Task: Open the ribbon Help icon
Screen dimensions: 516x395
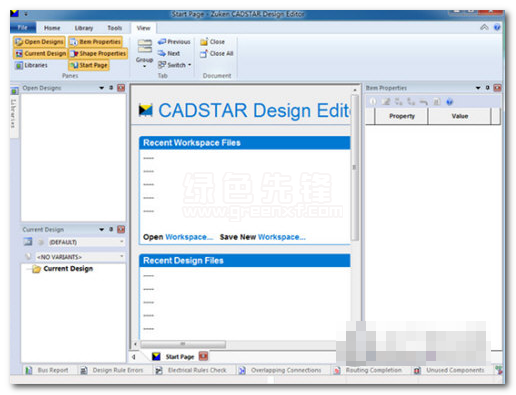Action: point(497,27)
